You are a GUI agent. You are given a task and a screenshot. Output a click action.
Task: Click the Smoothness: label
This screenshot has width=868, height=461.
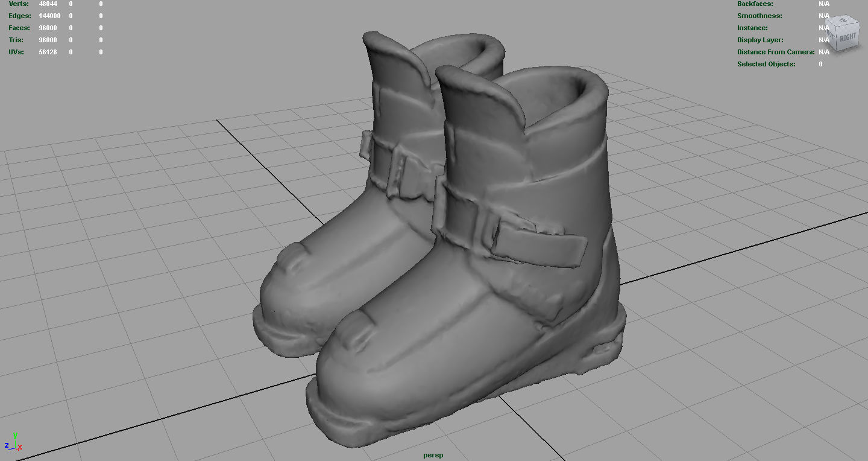(x=759, y=16)
